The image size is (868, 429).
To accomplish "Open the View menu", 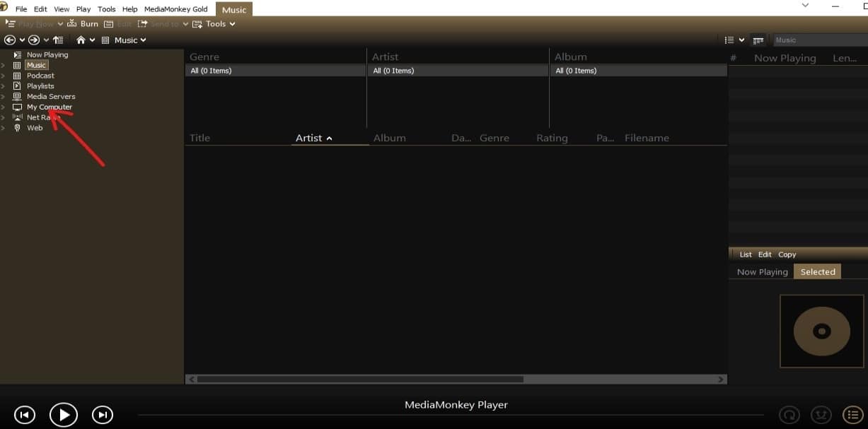I will [x=62, y=9].
